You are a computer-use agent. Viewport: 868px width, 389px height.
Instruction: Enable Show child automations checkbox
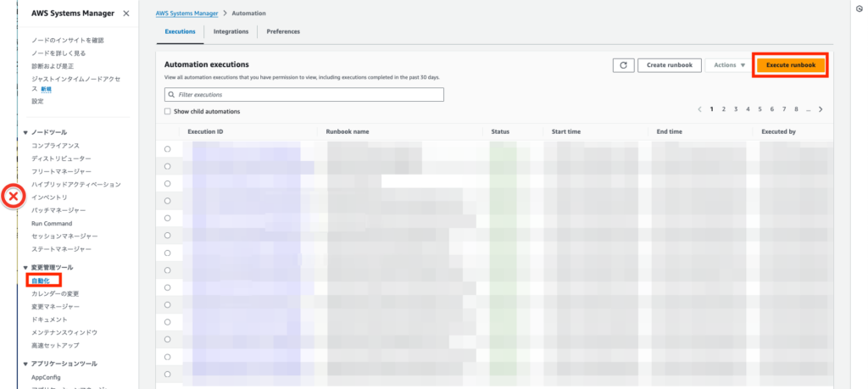point(167,111)
